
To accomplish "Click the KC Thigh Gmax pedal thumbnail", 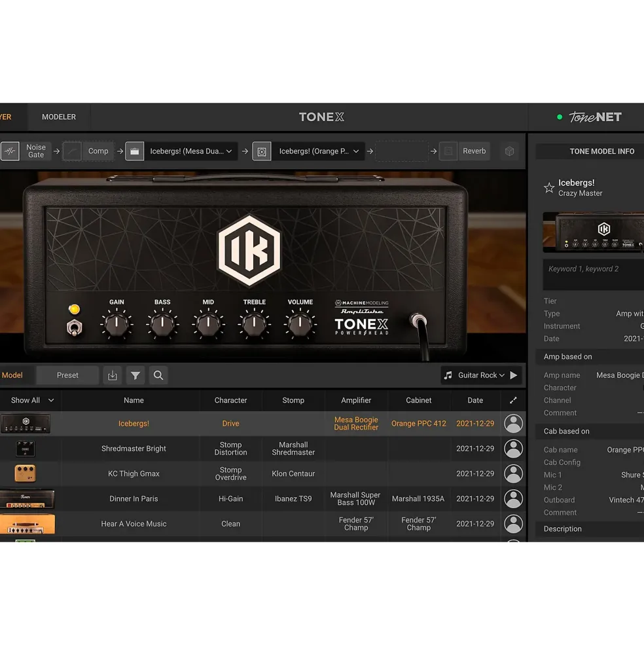I will tap(25, 473).
